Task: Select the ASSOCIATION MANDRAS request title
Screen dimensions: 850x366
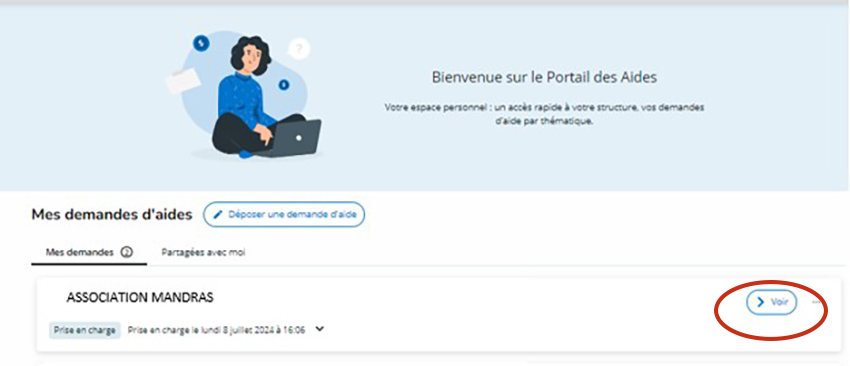Action: point(140,298)
